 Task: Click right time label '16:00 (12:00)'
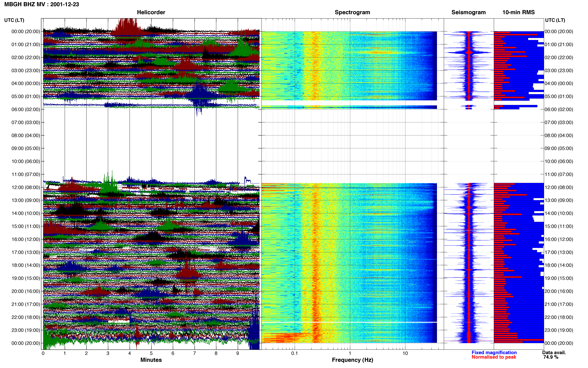pos(559,239)
